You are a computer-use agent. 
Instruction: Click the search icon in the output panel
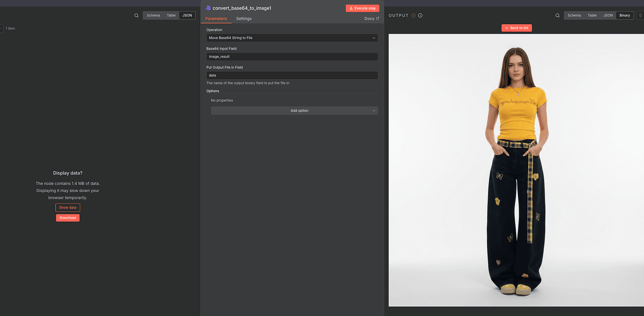pos(558,15)
